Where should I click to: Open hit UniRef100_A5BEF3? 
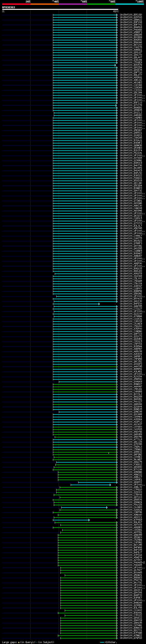point(131,32)
